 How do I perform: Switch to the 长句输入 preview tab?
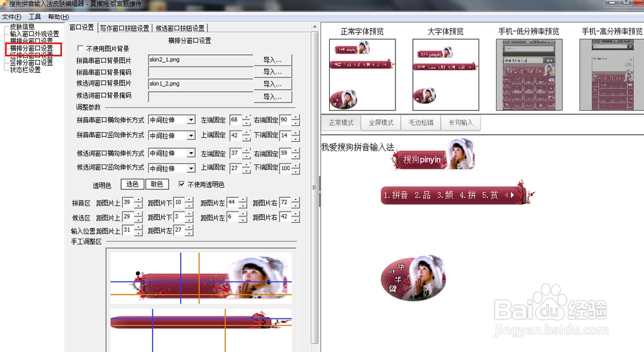(461, 122)
